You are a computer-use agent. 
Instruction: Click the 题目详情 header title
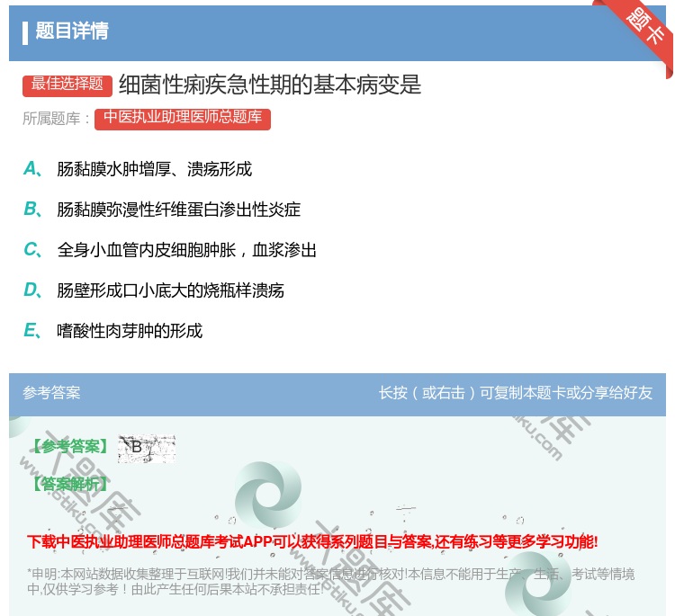coord(72,31)
